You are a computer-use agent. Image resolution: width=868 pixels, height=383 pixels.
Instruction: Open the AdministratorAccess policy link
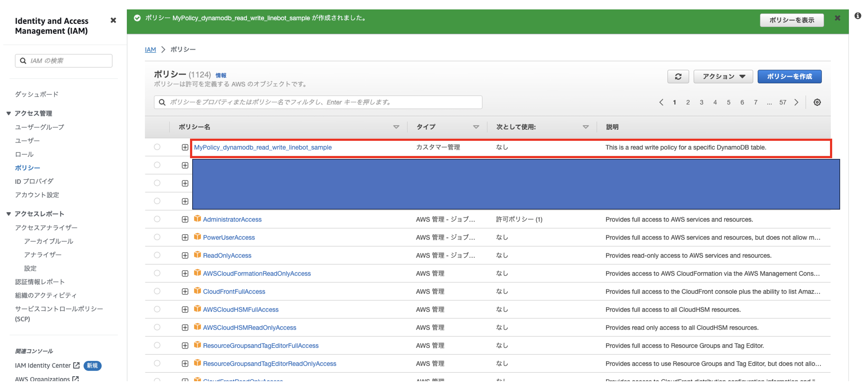pyautogui.click(x=232, y=219)
